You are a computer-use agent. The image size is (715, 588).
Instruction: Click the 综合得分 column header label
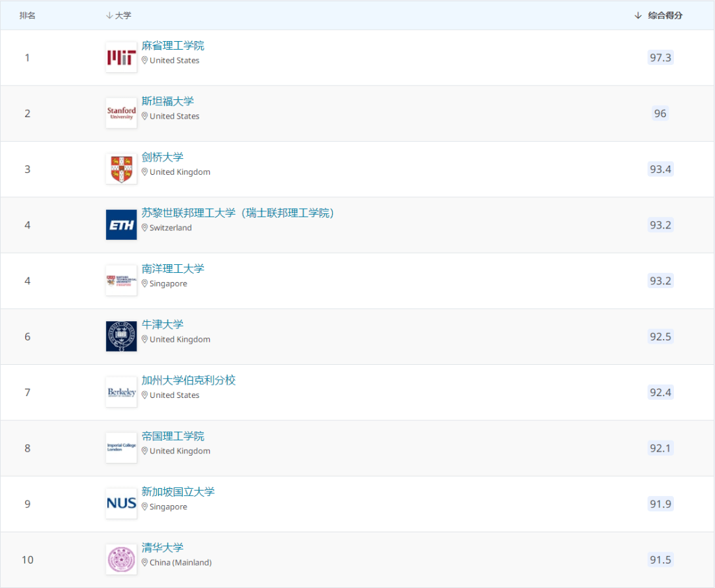tap(665, 15)
